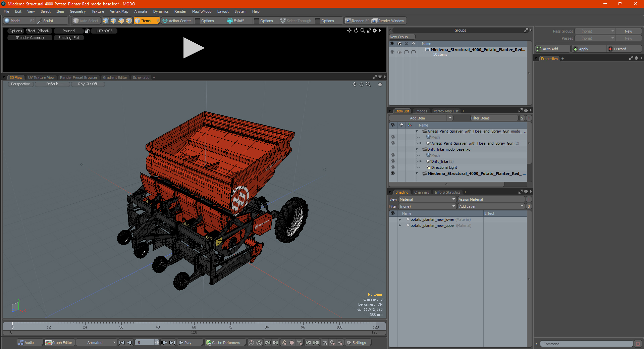Open the Render Window
The width and height of the screenshot is (644, 349).
[x=388, y=21]
